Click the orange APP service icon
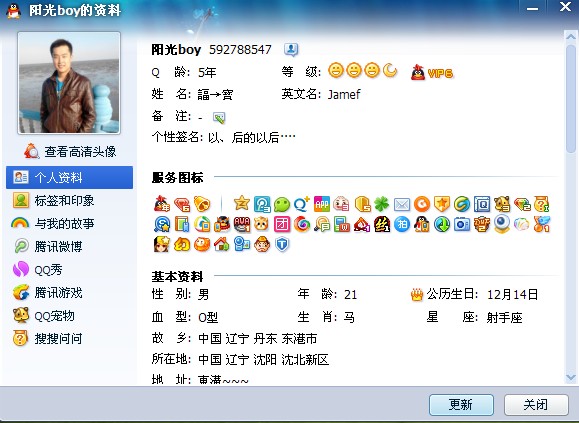The height and width of the screenshot is (423, 579). click(x=322, y=204)
